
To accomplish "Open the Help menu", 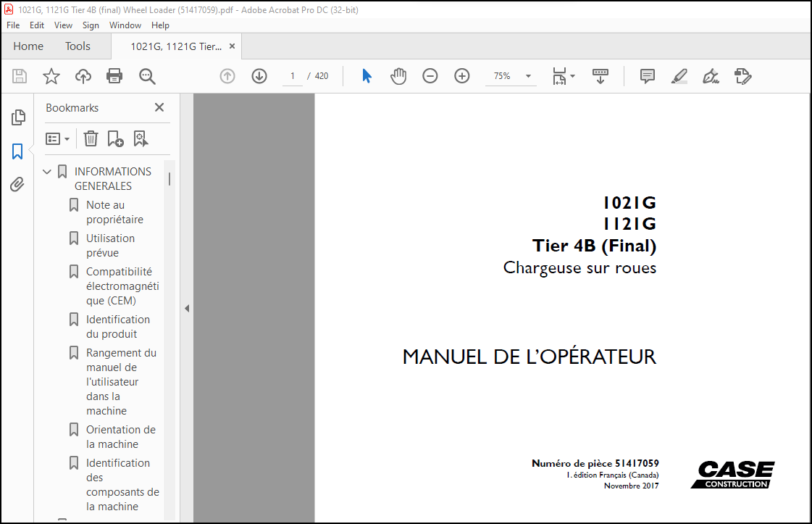I will point(160,25).
